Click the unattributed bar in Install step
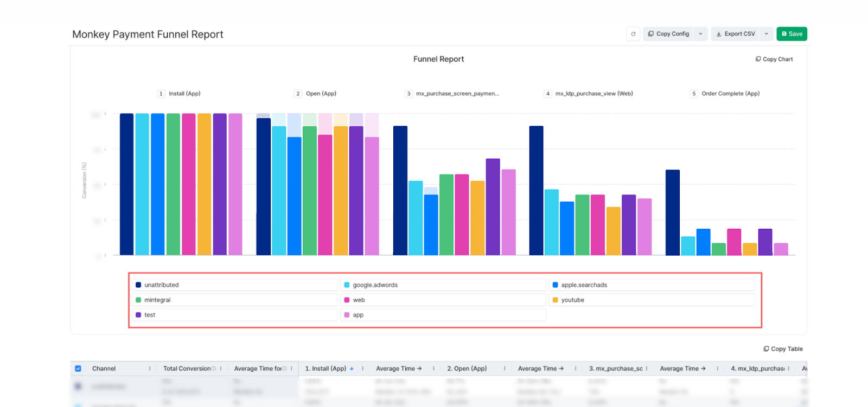Screen dimensions: 868x407 [x=126, y=184]
